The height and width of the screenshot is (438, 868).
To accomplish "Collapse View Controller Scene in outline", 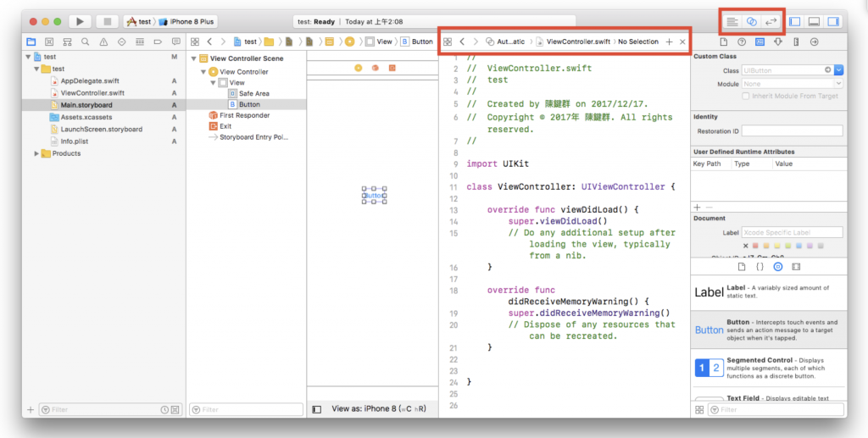I will [x=194, y=58].
